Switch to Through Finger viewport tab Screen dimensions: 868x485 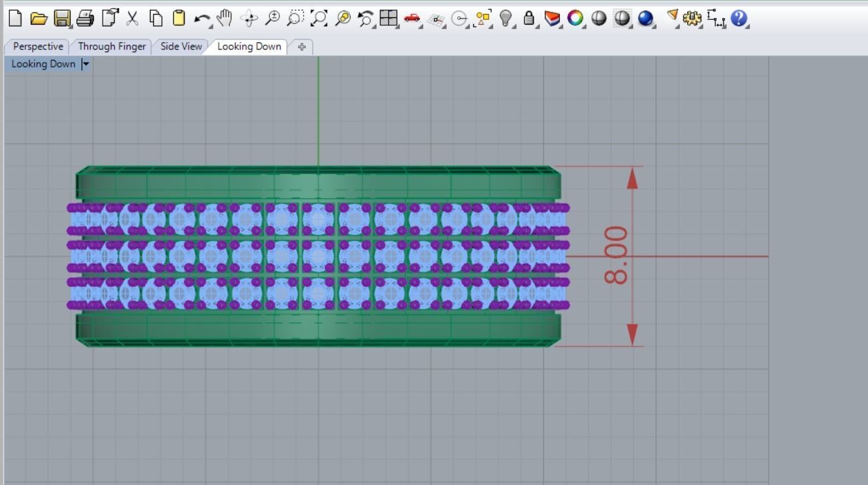click(x=111, y=46)
